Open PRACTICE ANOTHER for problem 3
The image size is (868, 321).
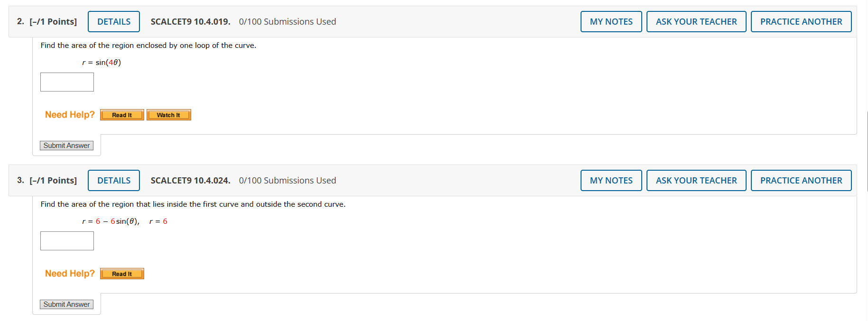801,180
